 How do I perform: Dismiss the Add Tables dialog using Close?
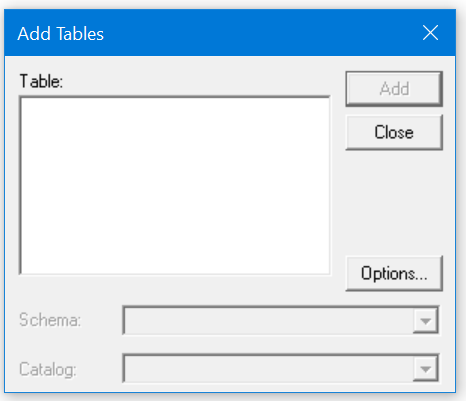394,132
